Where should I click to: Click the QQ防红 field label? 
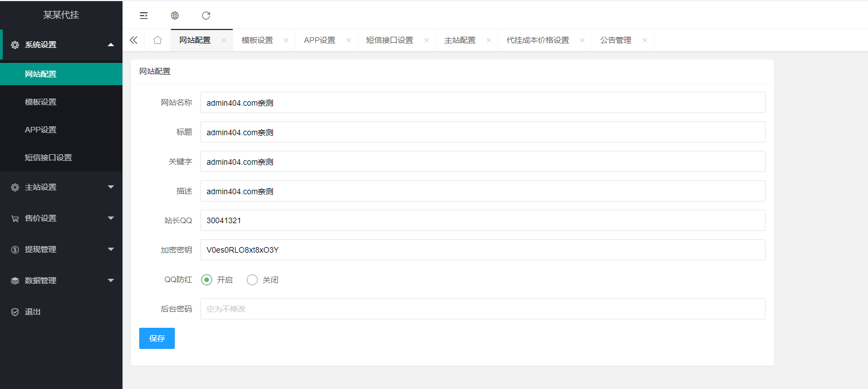178,280
